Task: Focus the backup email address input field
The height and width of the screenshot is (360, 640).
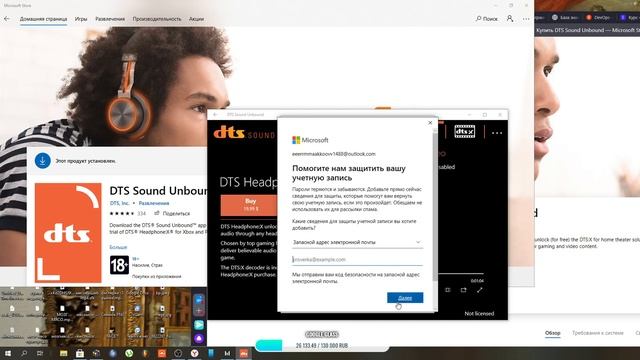Action: point(357,260)
